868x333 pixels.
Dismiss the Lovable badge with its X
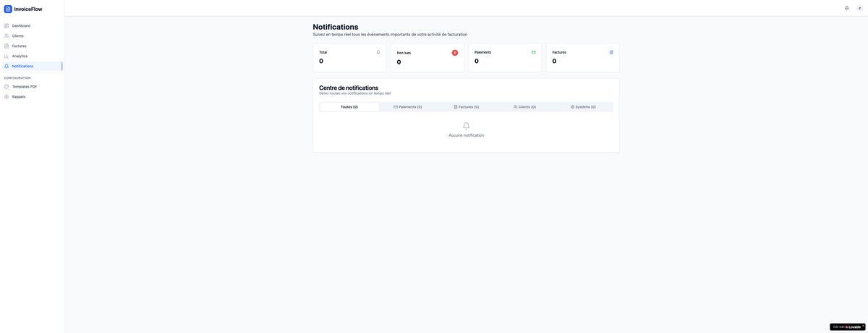tap(863, 326)
